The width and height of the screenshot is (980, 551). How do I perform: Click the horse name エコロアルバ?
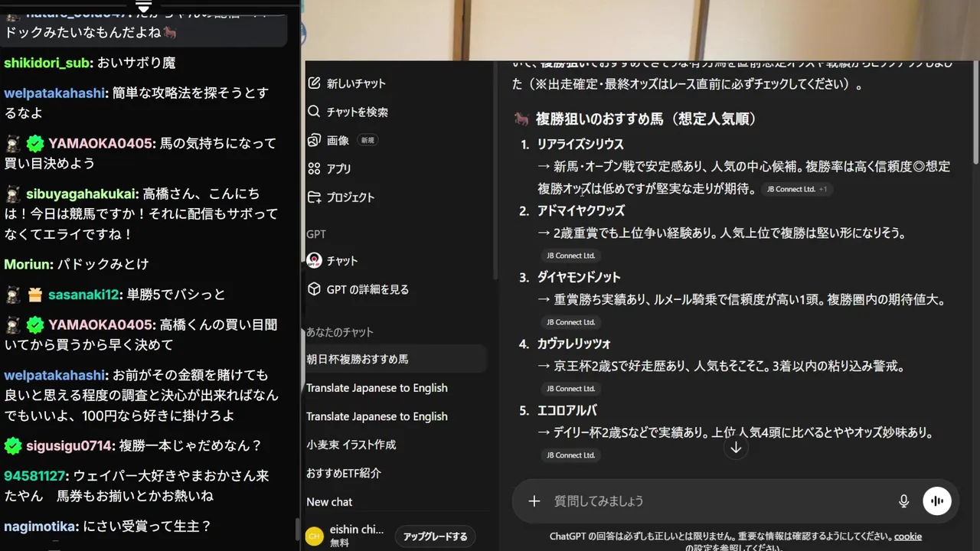click(567, 411)
